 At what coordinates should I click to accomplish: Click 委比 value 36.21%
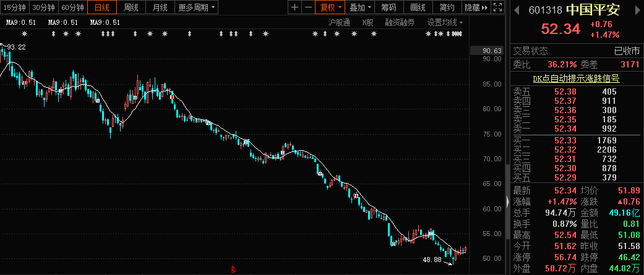pyautogui.click(x=562, y=64)
